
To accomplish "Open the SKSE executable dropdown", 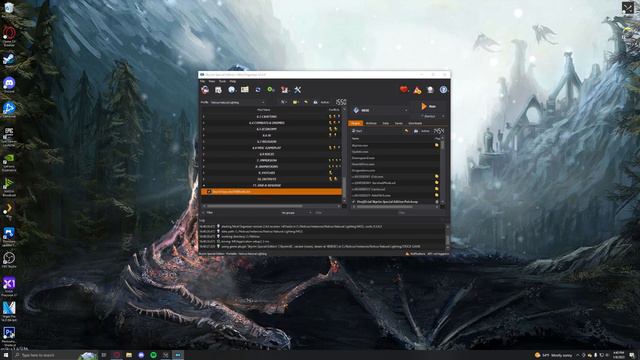I will (380, 110).
